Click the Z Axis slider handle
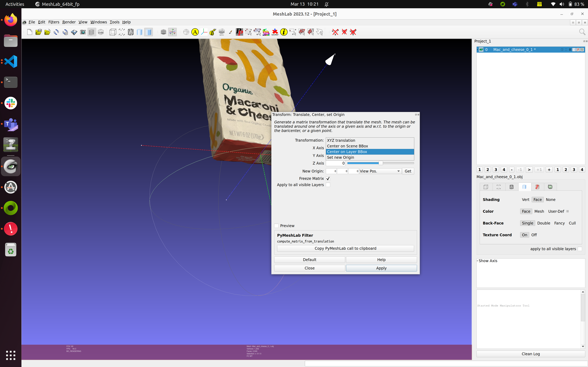The image size is (588, 367). 381,163
